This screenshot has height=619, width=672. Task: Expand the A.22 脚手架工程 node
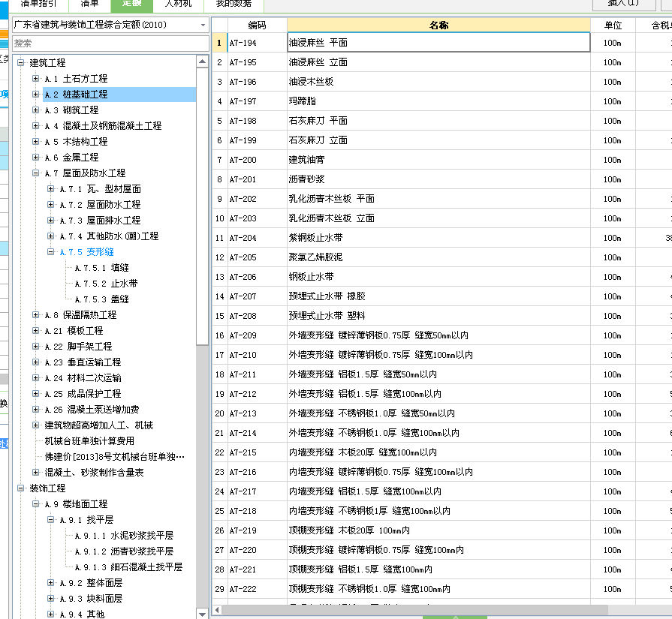[x=35, y=346]
